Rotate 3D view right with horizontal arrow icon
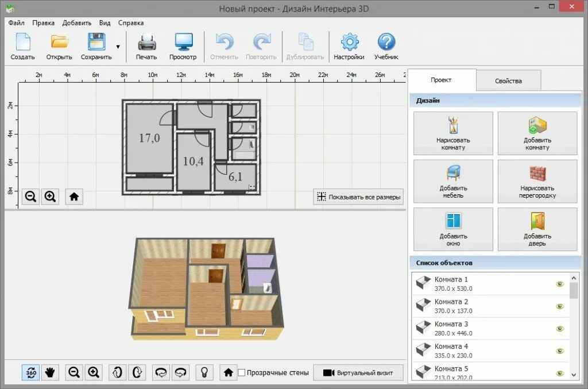The image size is (588, 389). pyautogui.click(x=181, y=372)
